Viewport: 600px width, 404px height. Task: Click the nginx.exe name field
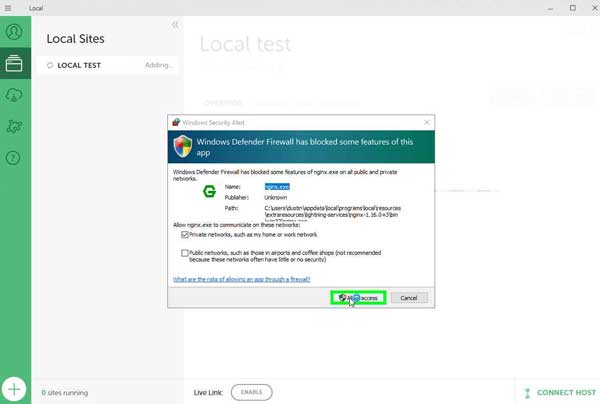[x=277, y=187]
